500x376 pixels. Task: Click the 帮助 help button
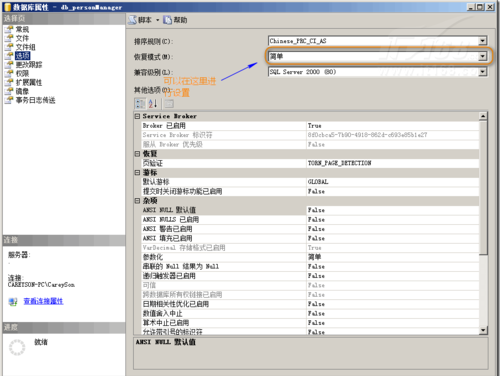175,20
